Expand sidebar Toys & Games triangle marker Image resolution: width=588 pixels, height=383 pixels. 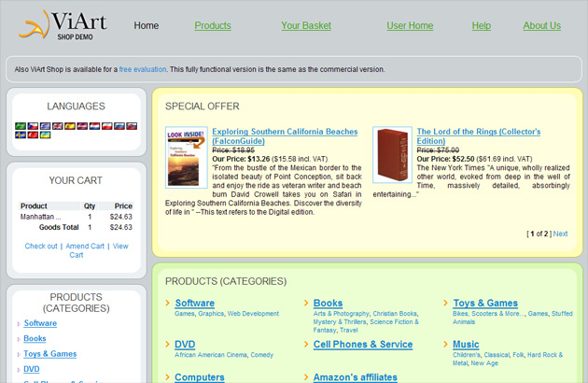click(x=19, y=354)
